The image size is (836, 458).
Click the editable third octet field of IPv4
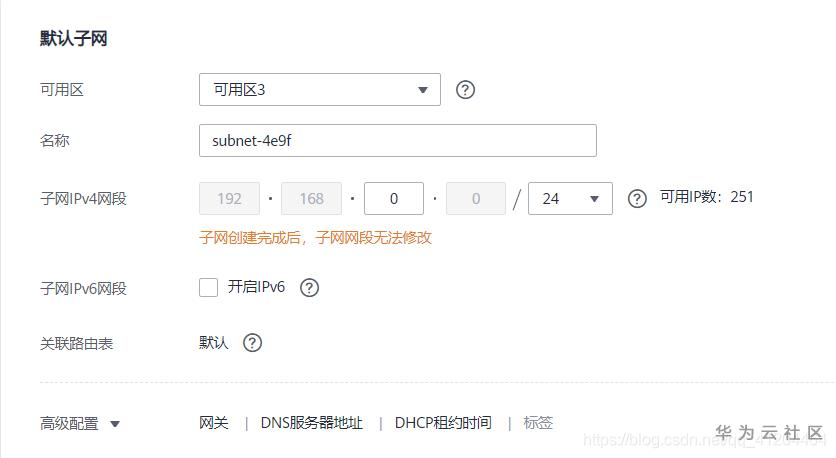pyautogui.click(x=394, y=199)
